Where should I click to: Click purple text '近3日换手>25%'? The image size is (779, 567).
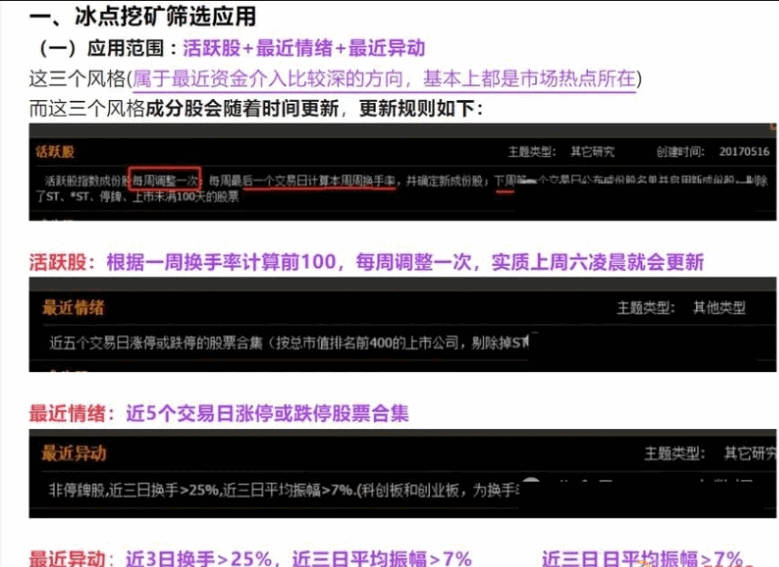(199, 558)
